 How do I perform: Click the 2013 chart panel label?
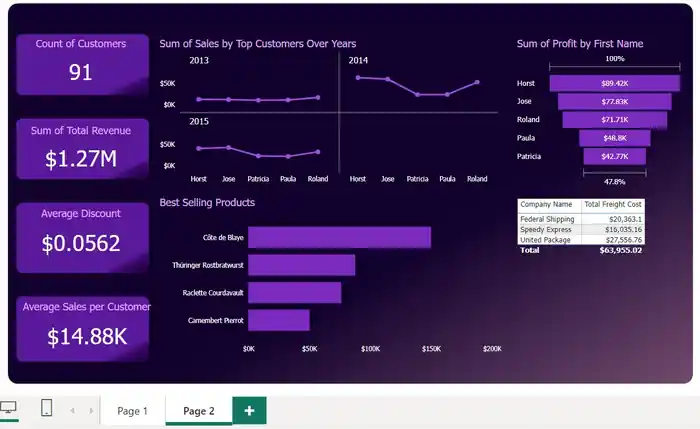pos(199,60)
